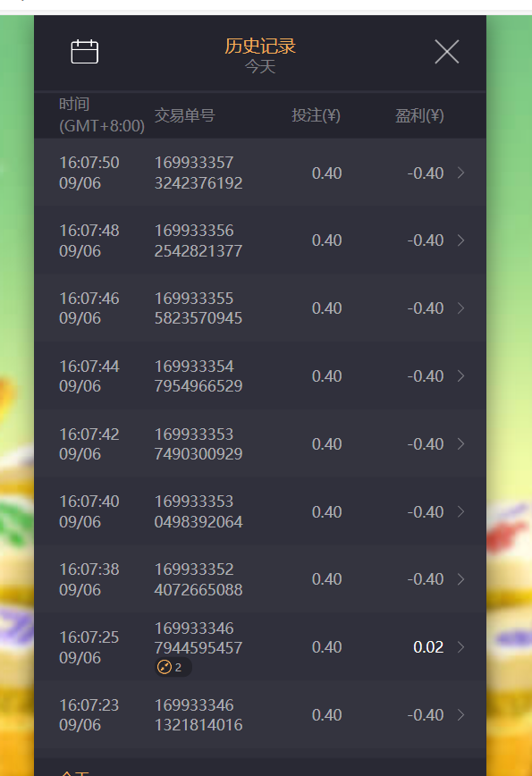Screen dimensions: 532x776
Task: Click the 盈利(¥) column header
Action: click(419, 115)
